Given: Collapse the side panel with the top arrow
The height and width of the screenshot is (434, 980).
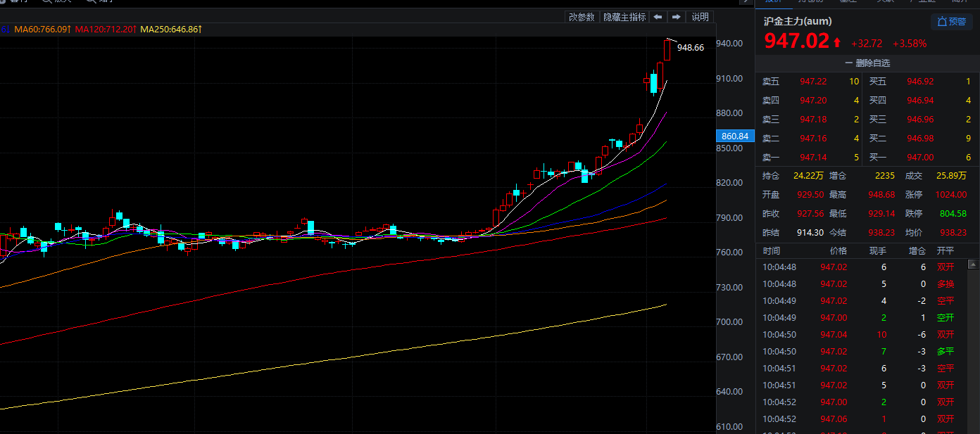Looking at the screenshot, I should pyautogui.click(x=746, y=2).
